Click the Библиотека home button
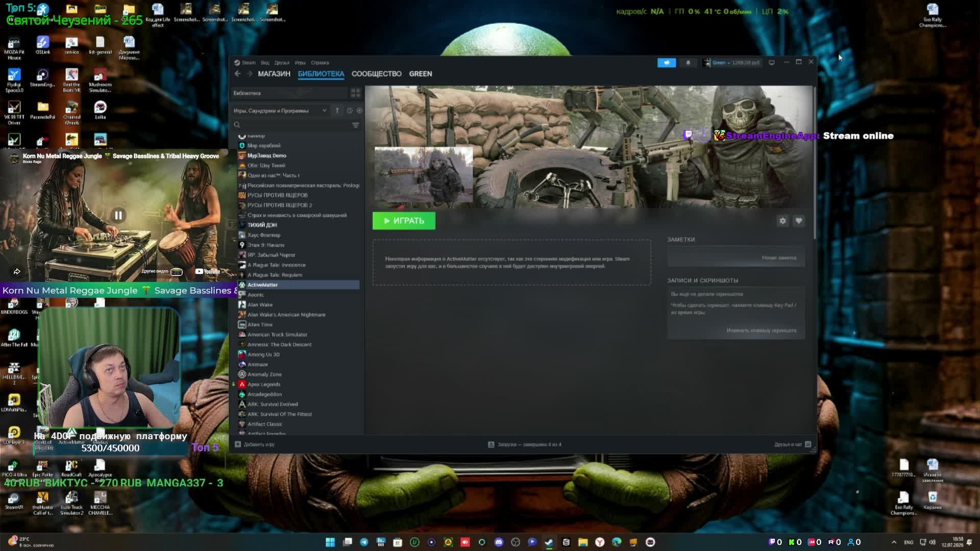This screenshot has height=551, width=980. tap(289, 93)
